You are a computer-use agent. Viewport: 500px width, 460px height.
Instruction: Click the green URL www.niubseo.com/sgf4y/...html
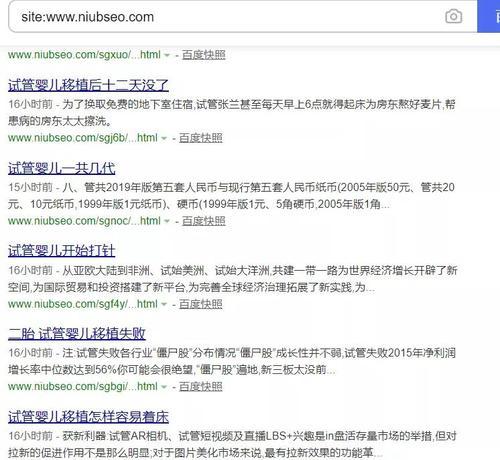pyautogui.click(x=83, y=304)
